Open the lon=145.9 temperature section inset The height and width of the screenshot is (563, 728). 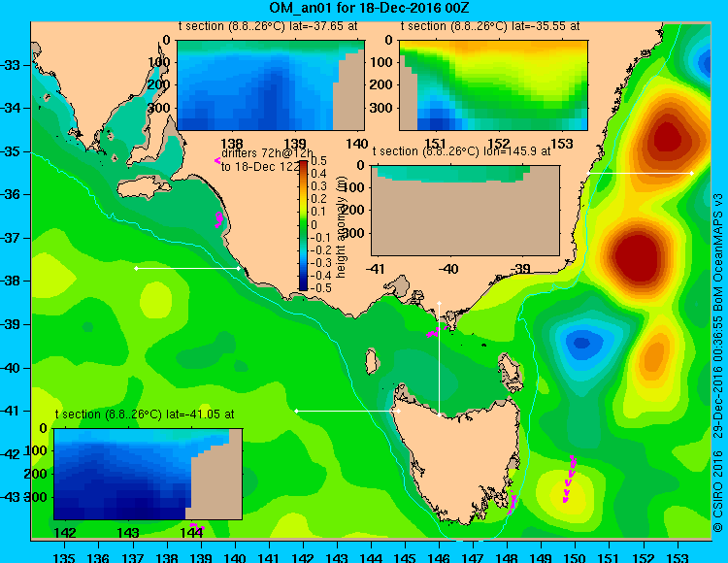point(466,211)
